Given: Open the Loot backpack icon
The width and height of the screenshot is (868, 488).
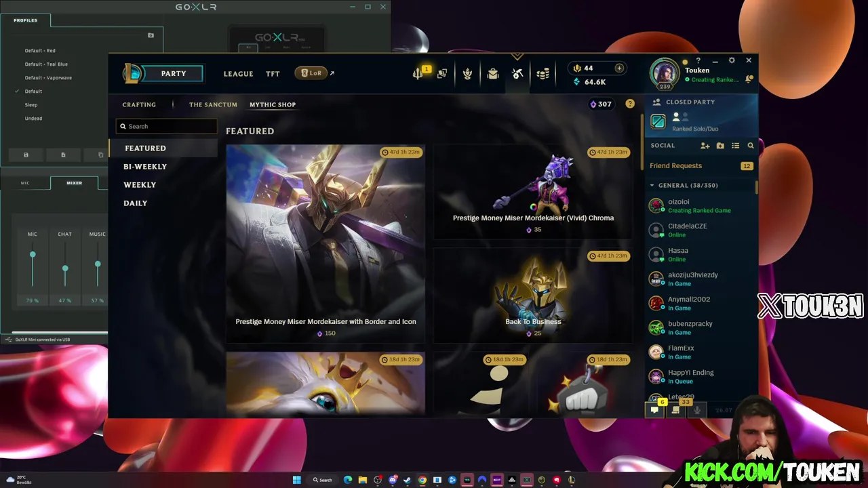Looking at the screenshot, I should point(493,73).
